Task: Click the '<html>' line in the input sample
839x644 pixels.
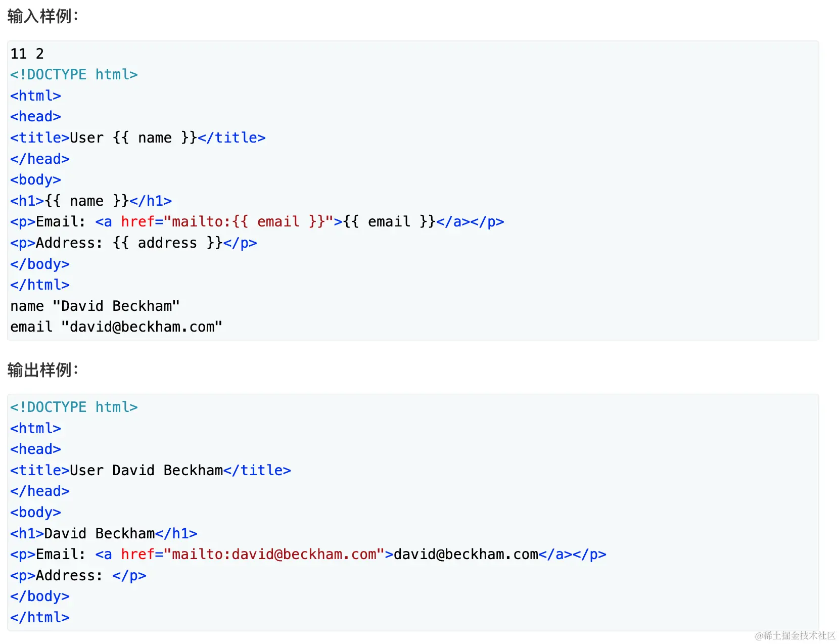Action: pyautogui.click(x=35, y=96)
